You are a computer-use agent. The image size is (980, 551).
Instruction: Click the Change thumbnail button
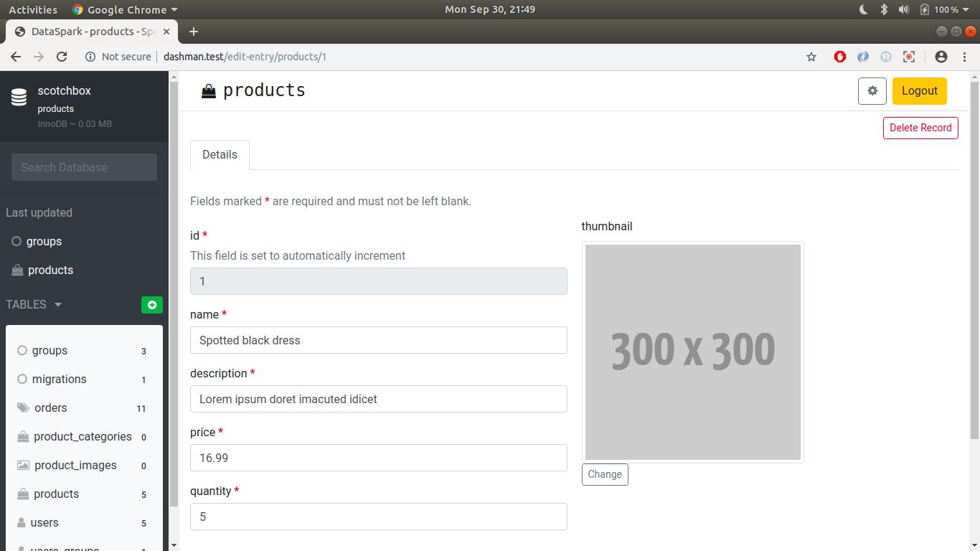click(x=605, y=474)
